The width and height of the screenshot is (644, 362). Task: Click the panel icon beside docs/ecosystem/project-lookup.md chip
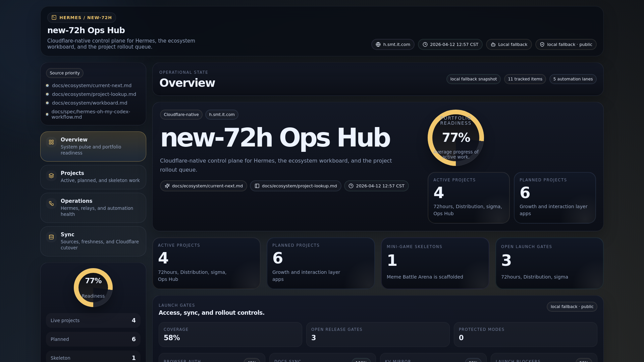(x=257, y=186)
